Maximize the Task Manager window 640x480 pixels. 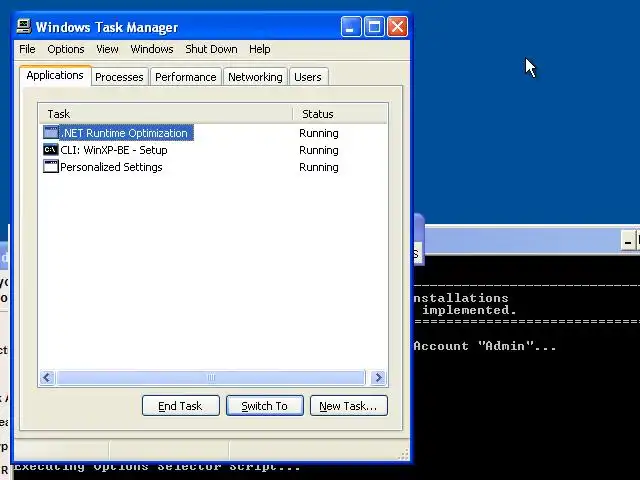pos(374,27)
